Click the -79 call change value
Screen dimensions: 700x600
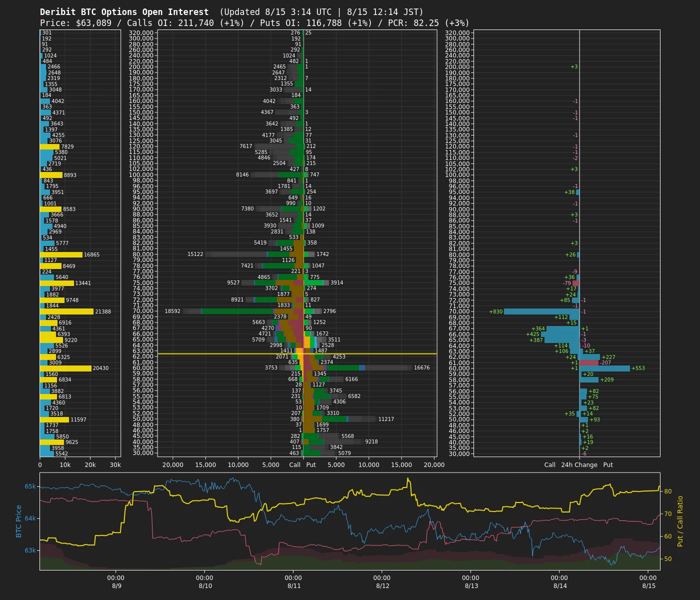pos(566,283)
